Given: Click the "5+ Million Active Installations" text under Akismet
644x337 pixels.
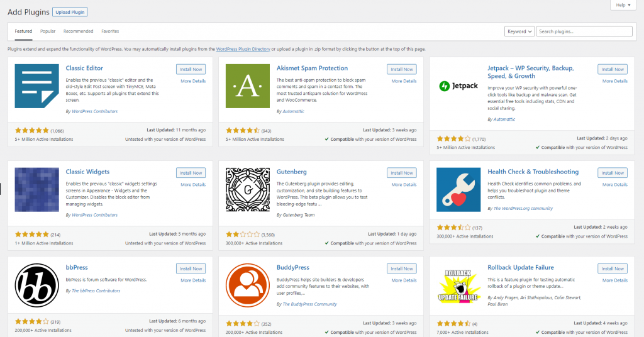Looking at the screenshot, I should (255, 139).
